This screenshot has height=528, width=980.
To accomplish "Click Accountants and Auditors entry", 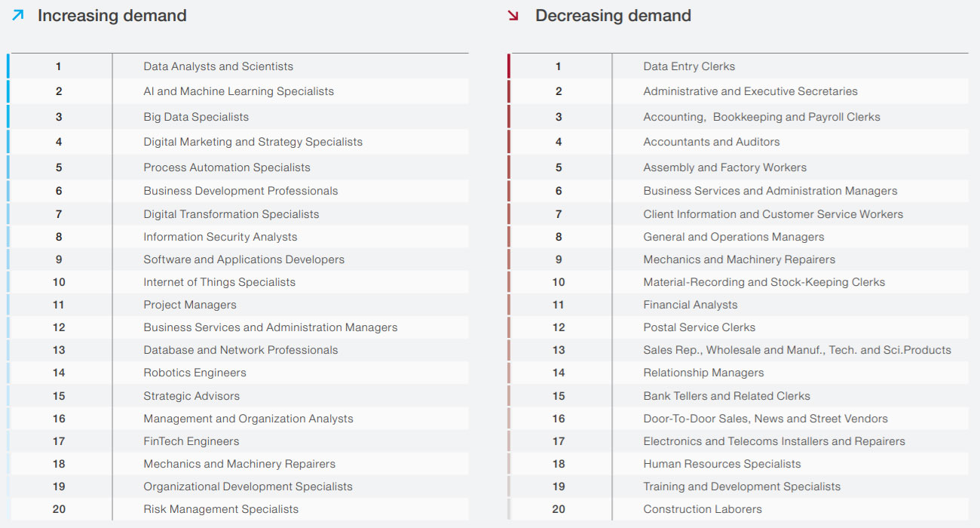I will tap(711, 142).
